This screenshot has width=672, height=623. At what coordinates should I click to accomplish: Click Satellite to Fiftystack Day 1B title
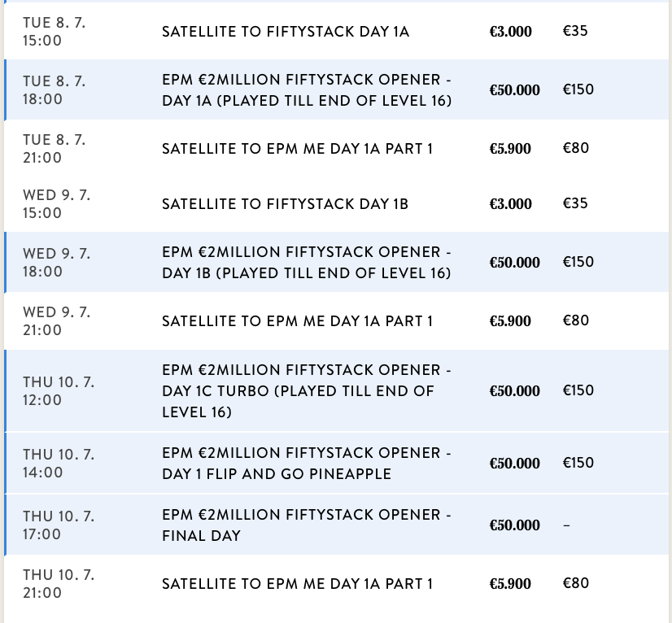pos(285,204)
